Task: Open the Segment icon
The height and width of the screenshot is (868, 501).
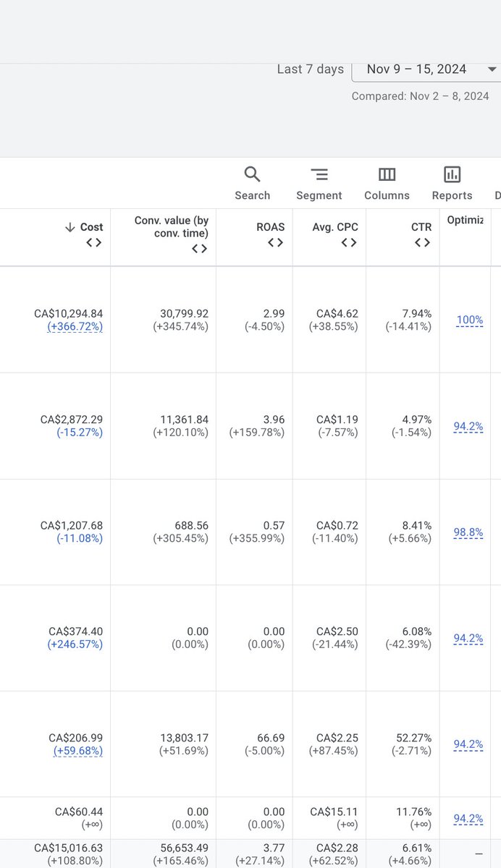Action: pos(319,174)
